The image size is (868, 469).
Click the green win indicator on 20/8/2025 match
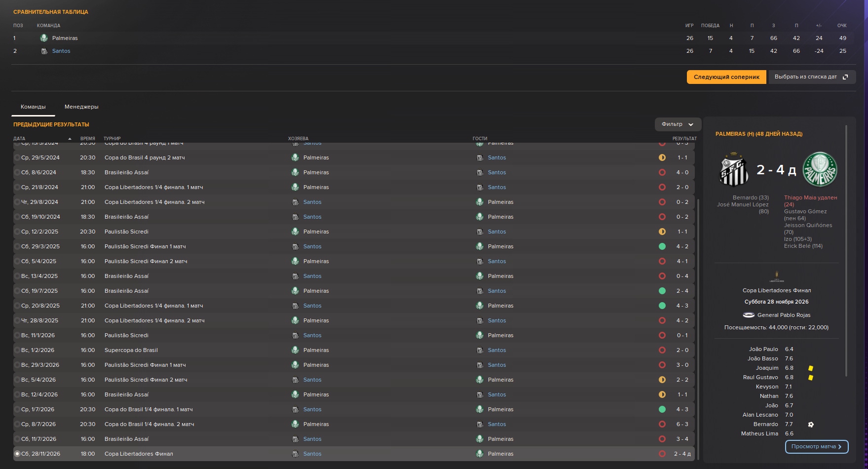[662, 306]
